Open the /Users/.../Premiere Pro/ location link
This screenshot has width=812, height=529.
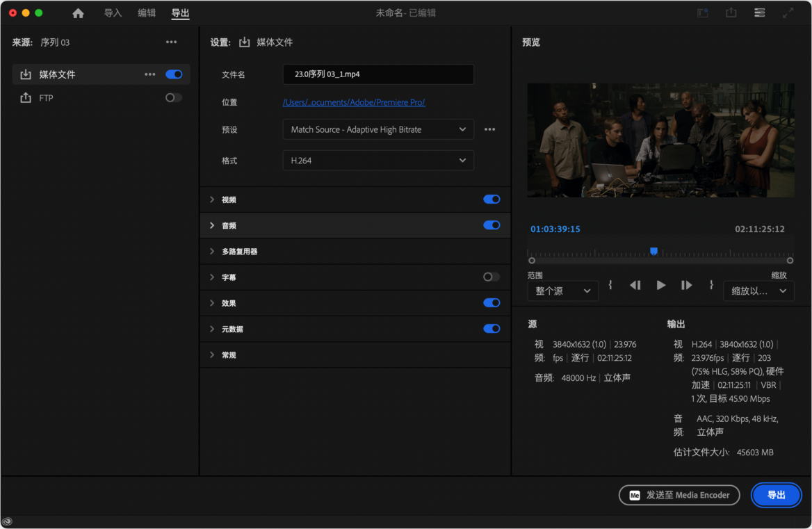pyautogui.click(x=355, y=102)
